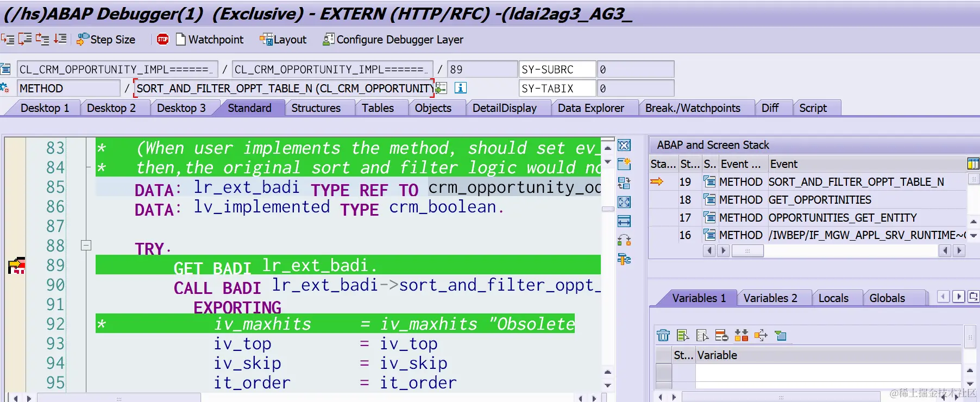Click the Continue execution icon
This screenshot has height=402, width=980.
pos(60,39)
